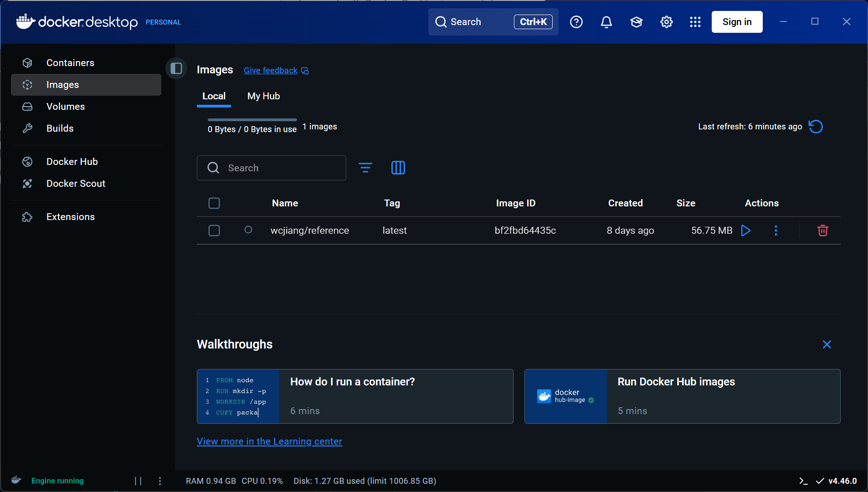
Task: Click the image ID bf2fbd64435c
Action: (x=525, y=231)
